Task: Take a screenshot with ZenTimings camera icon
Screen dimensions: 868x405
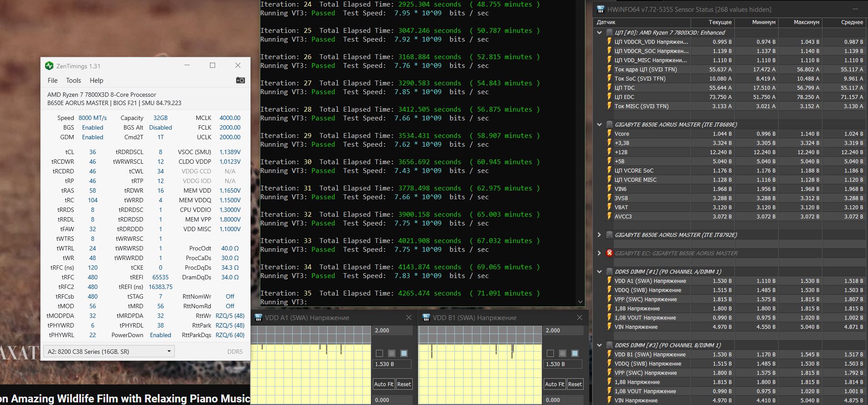Action: point(240,80)
